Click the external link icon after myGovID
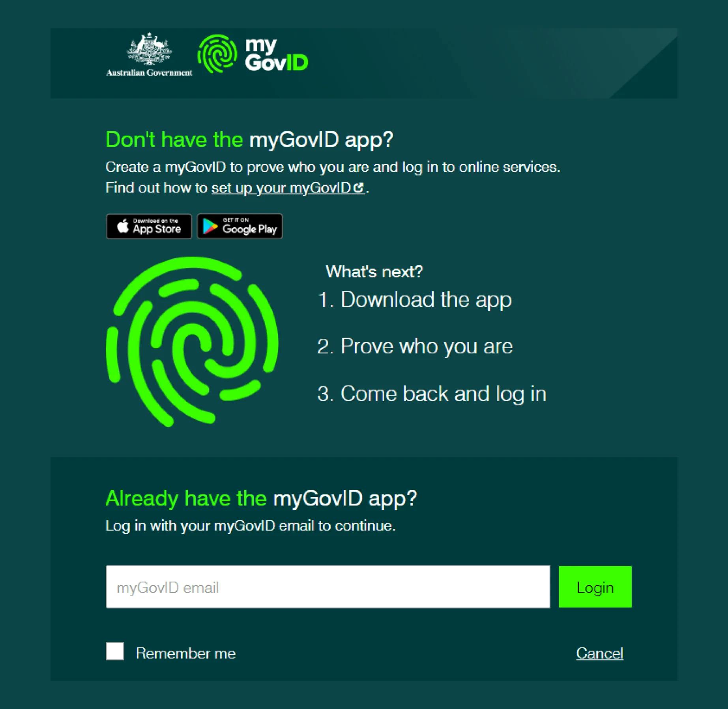Screen dimensions: 728x709 pyautogui.click(x=358, y=188)
